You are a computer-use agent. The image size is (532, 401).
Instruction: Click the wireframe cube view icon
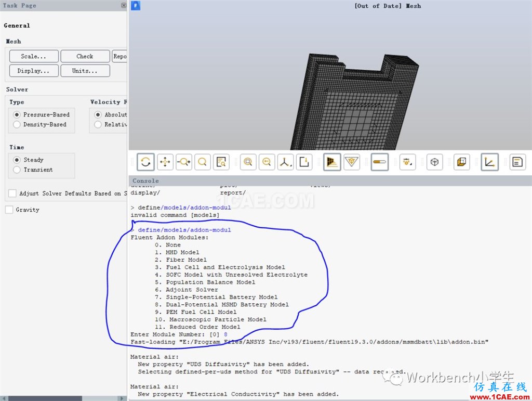[x=434, y=162]
